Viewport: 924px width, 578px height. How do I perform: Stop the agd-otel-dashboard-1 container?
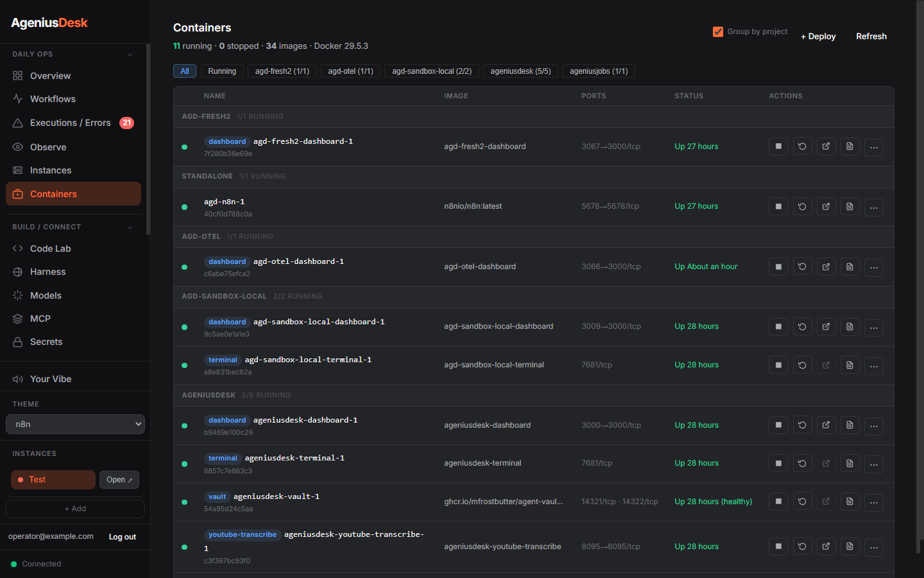(x=778, y=267)
